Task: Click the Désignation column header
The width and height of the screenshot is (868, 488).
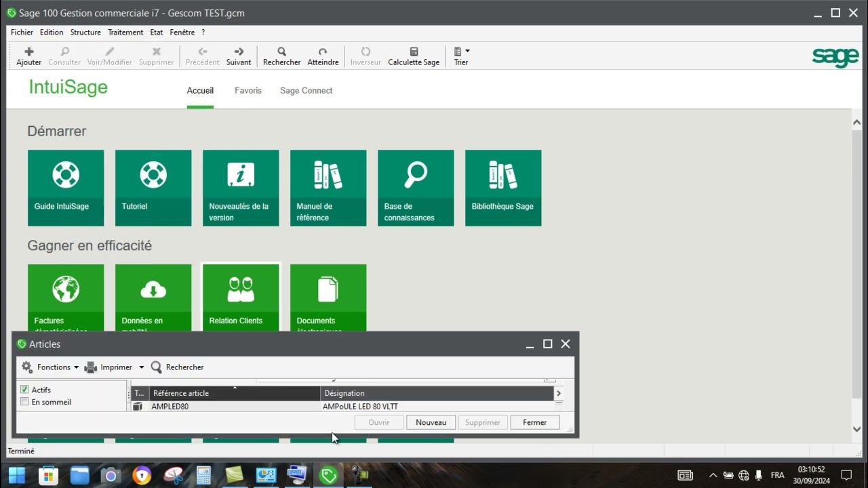Action: point(437,393)
